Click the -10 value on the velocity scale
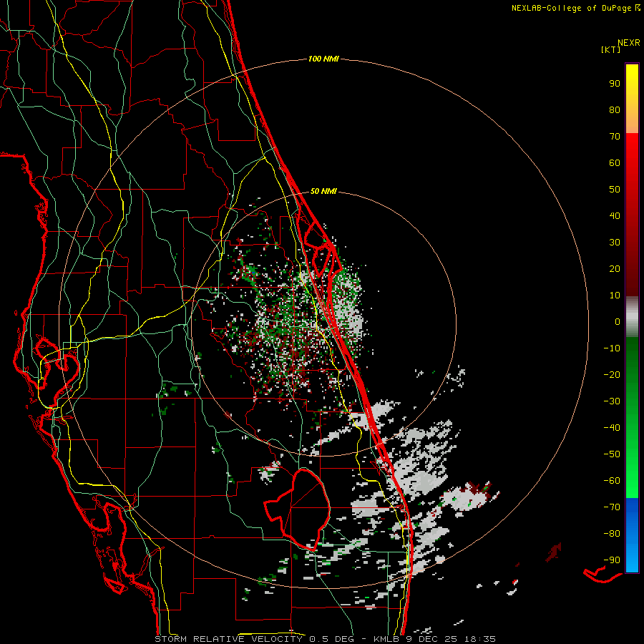This screenshot has height=644, width=644. tap(612, 348)
